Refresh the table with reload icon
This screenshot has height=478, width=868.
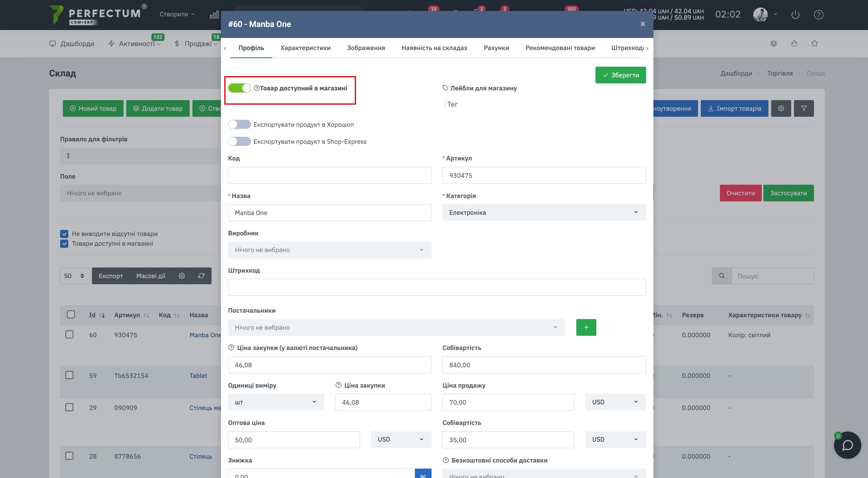[x=201, y=276]
